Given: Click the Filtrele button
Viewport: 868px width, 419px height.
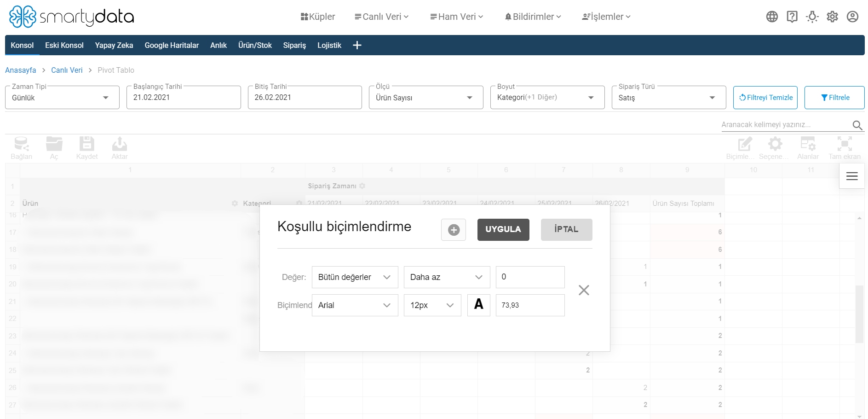Looking at the screenshot, I should [834, 98].
